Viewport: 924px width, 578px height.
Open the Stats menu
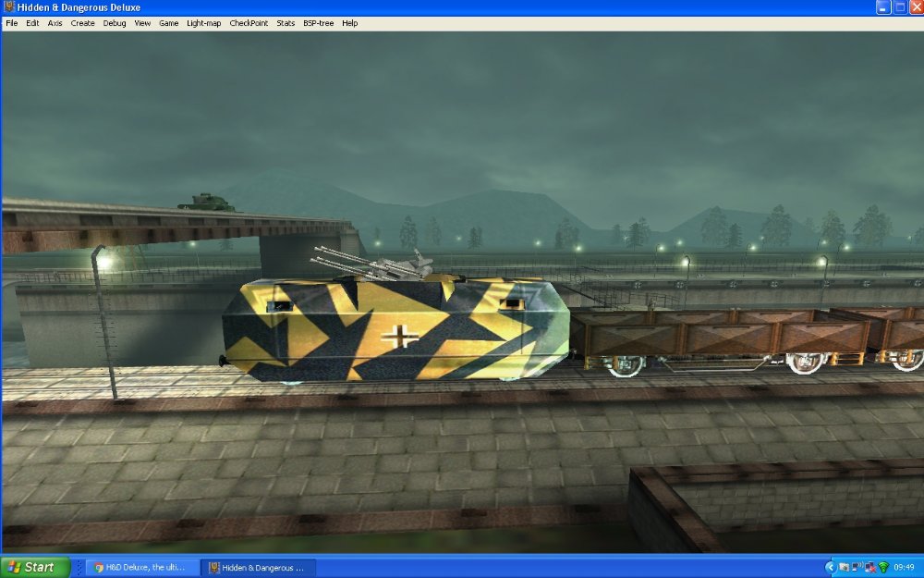(286, 23)
